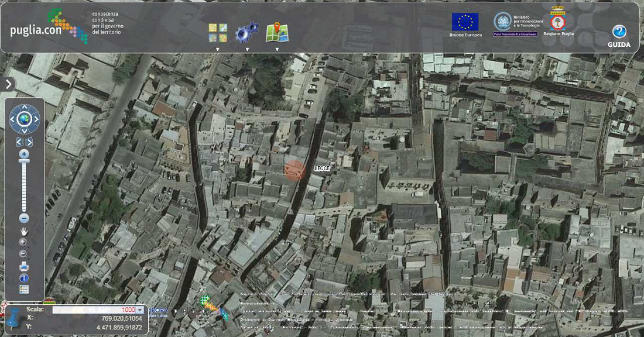Open the basemap tiles icon in header
The height and width of the screenshot is (337, 644).
[x=218, y=33]
